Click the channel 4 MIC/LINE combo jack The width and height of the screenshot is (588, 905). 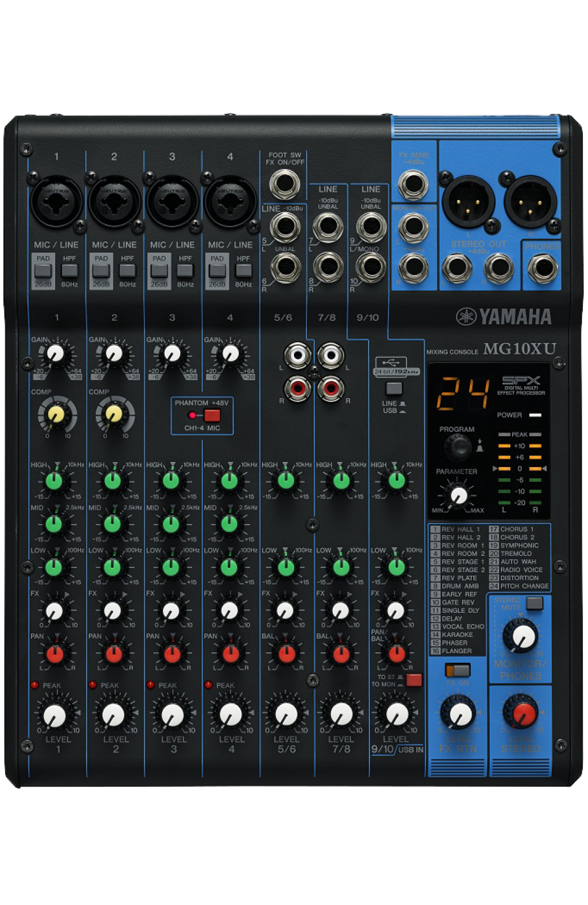point(230,201)
